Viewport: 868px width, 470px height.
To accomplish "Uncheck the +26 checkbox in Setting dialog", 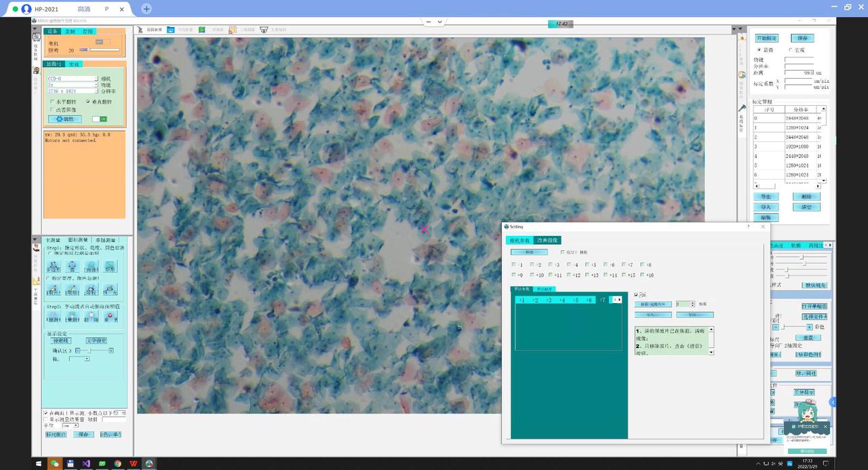I will 636,294.
